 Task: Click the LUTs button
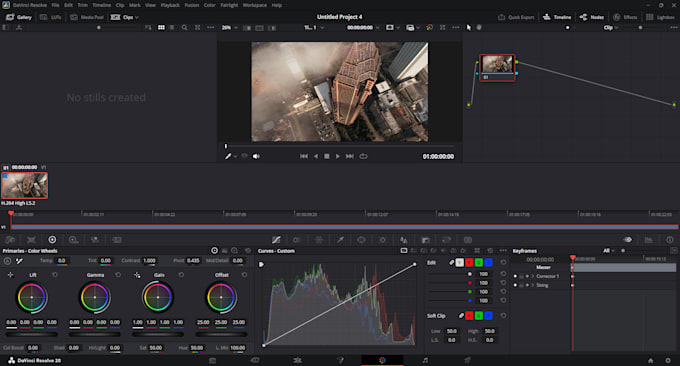click(x=51, y=17)
